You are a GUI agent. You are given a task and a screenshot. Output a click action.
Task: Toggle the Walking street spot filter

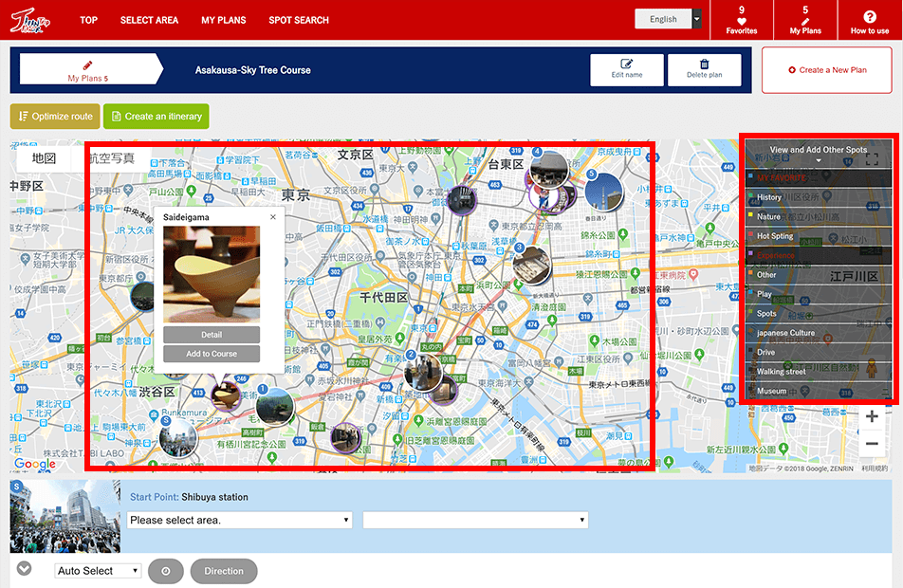819,372
